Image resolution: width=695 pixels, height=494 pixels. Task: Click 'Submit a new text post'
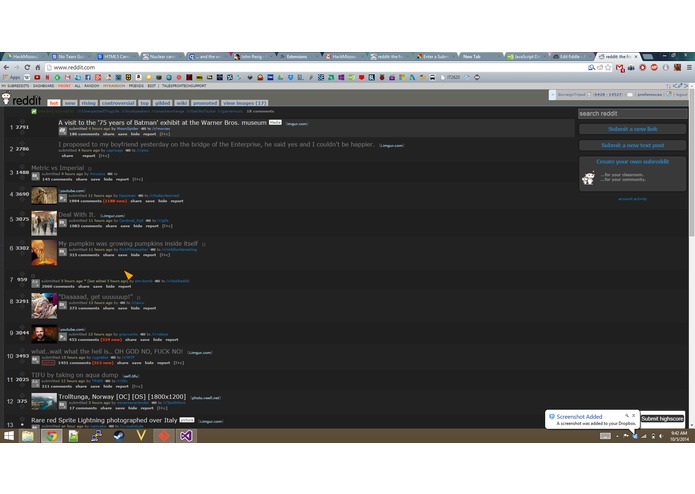(633, 145)
